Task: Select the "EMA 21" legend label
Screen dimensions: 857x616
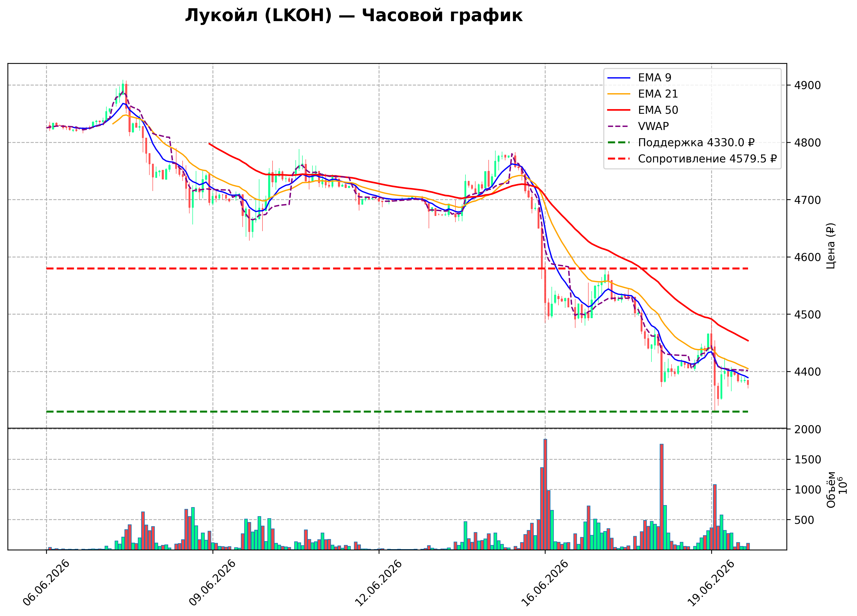Action: [x=658, y=94]
